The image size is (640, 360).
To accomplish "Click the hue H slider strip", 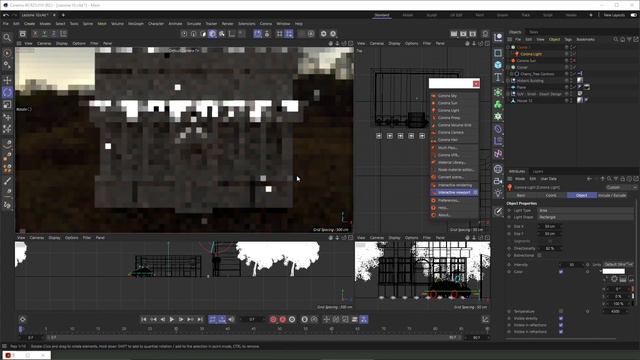I will [x=633, y=289].
